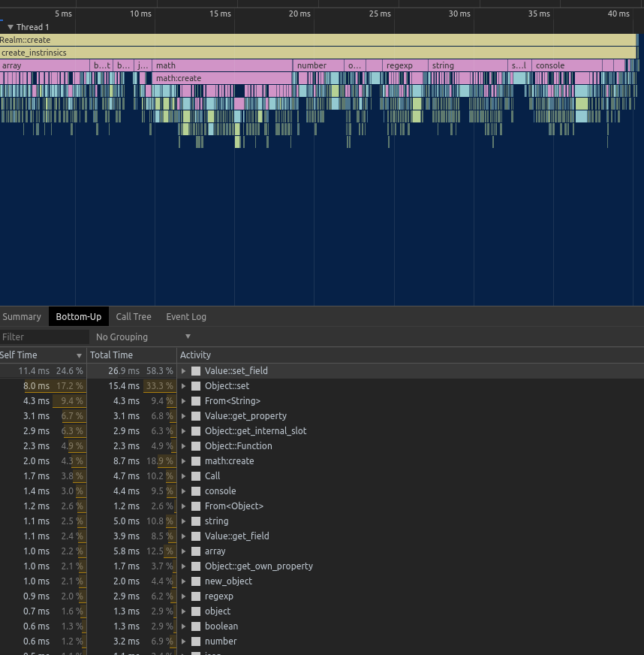
Task: Switch to the Event Log tab
Action: (186, 317)
